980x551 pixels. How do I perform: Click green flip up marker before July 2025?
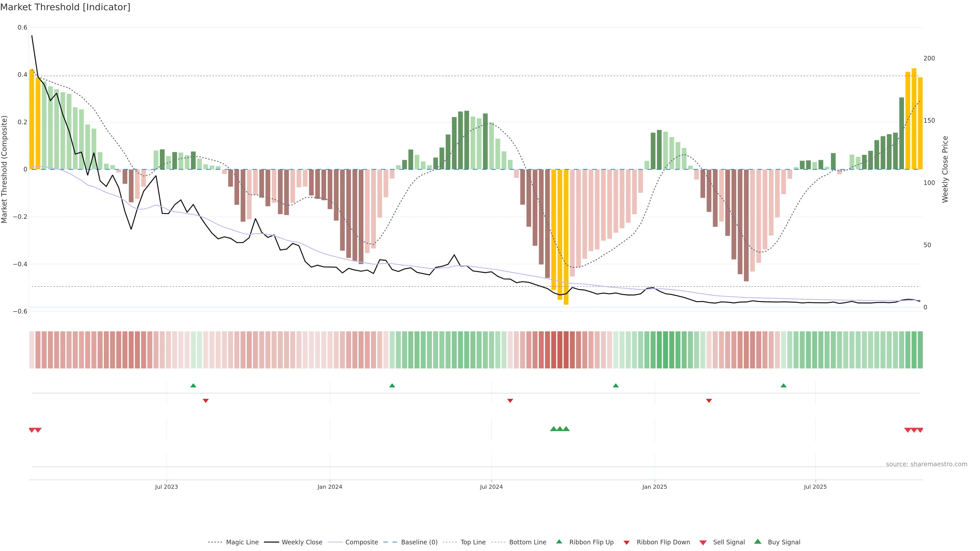(x=783, y=386)
